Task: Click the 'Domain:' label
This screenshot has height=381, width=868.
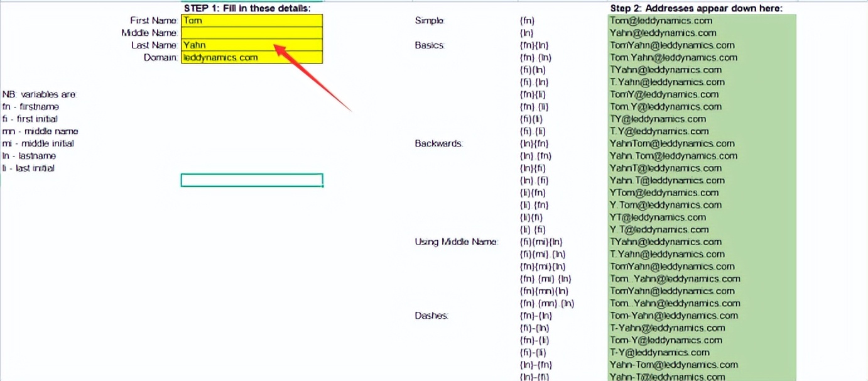Action: coord(161,57)
